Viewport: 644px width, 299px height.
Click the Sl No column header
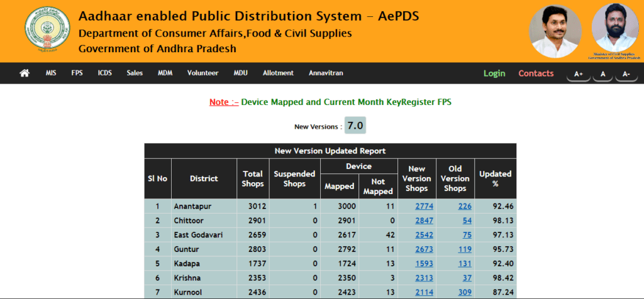(158, 178)
